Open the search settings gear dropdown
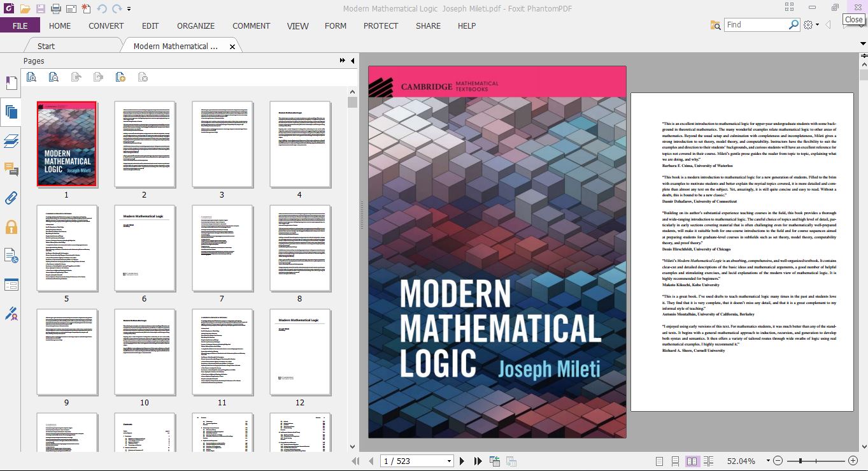 click(811, 25)
